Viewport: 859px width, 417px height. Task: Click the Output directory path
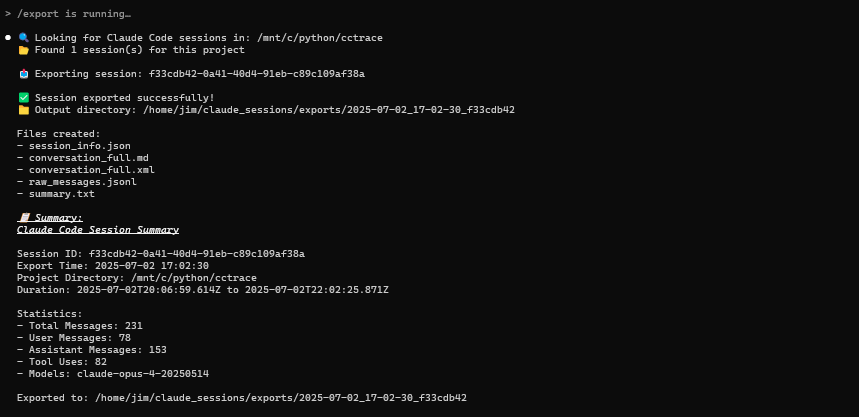[x=329, y=110]
